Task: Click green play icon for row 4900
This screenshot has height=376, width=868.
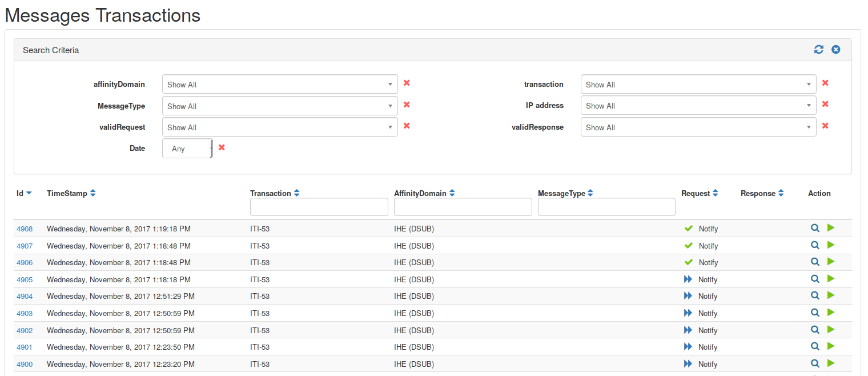Action: [831, 363]
